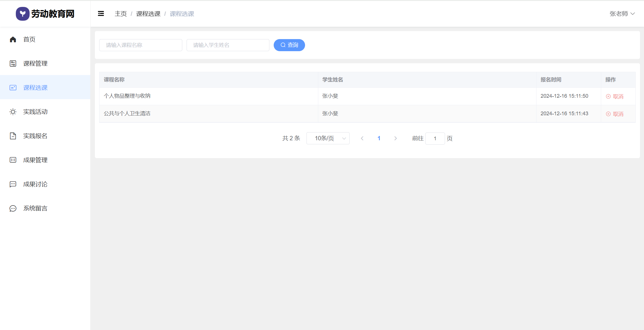Image resolution: width=644 pixels, height=330 pixels.
Task: Open the 课程选课 sidebar menu item
Action: click(35, 88)
